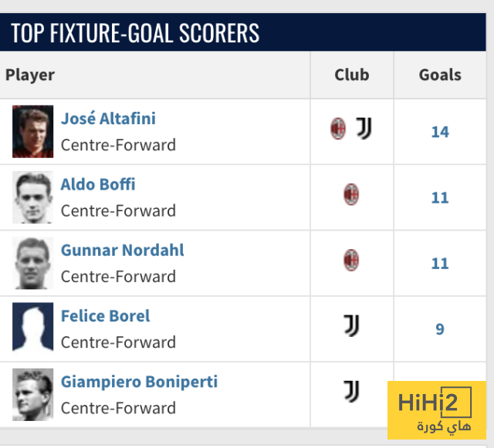Open José Altafini's profile link
This screenshot has height=448, width=494.
108,119
